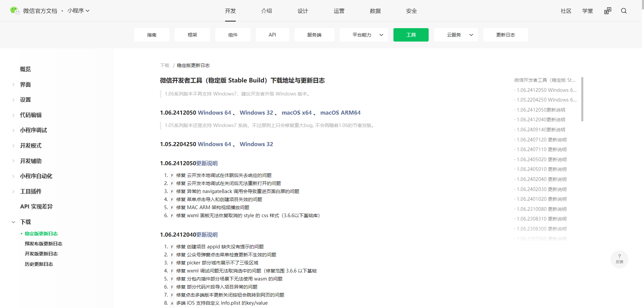Expand the 界面 sidebar section

13,84
